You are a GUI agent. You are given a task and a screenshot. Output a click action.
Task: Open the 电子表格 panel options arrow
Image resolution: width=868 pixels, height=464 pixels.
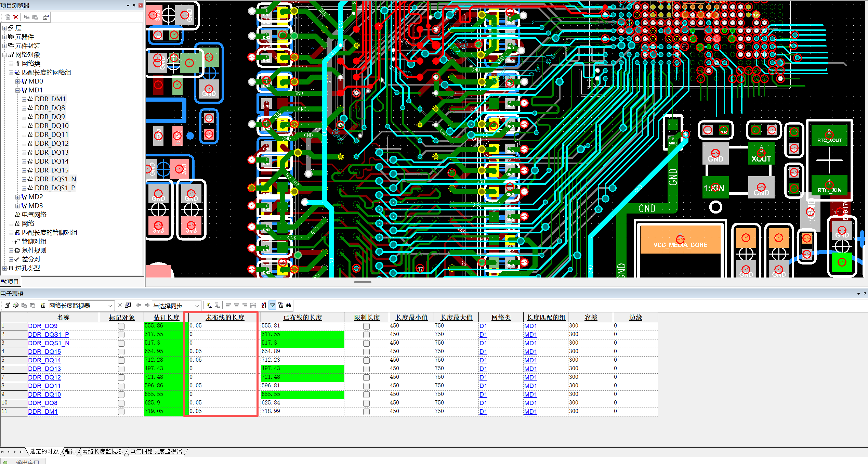coord(858,294)
